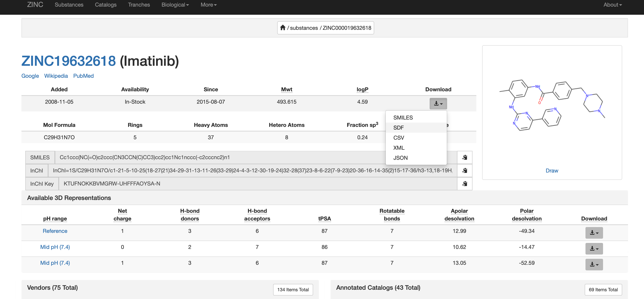
Task: Open the Tranches nav item
Action: (139, 5)
